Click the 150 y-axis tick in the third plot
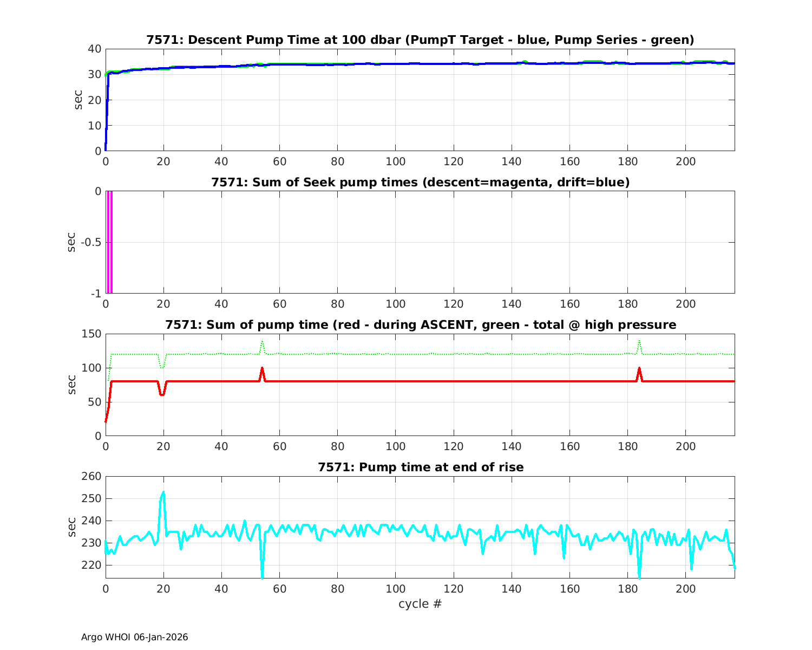 pyautogui.click(x=91, y=334)
